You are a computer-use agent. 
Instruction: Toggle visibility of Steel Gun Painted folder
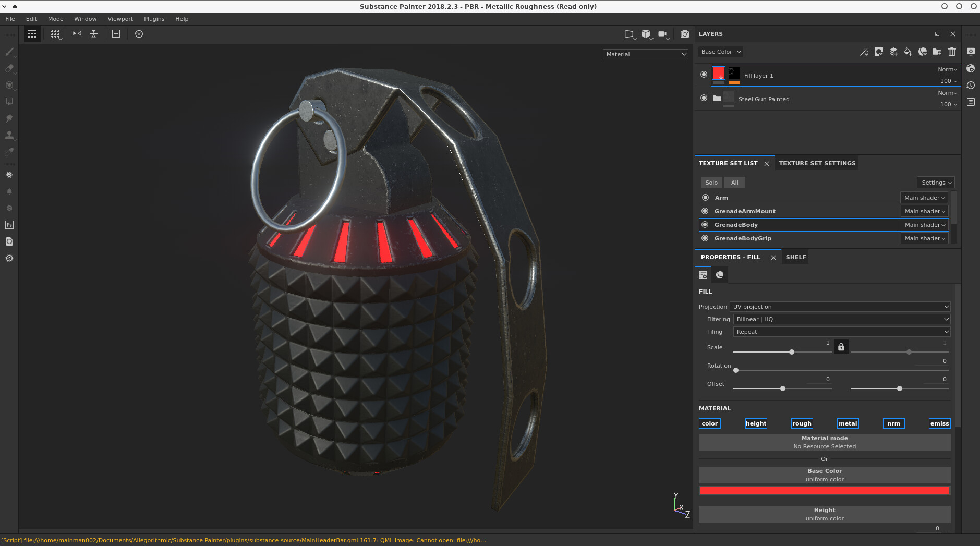point(704,98)
